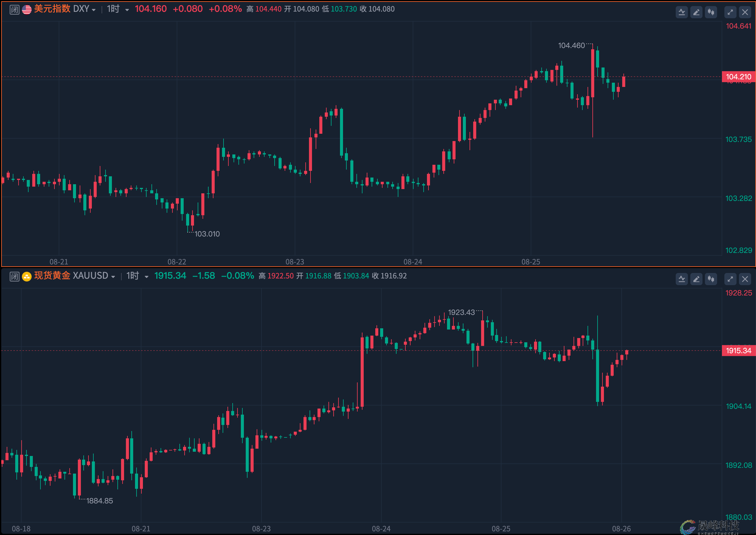Click the US flag icon beside 美元指数
Viewport: 756px width, 535px height.
(27, 9)
